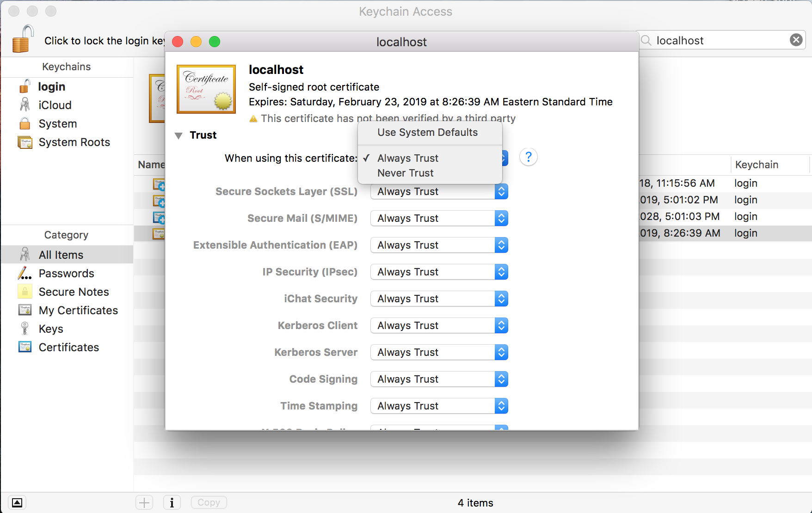Select My Certificates category

pos(78,311)
